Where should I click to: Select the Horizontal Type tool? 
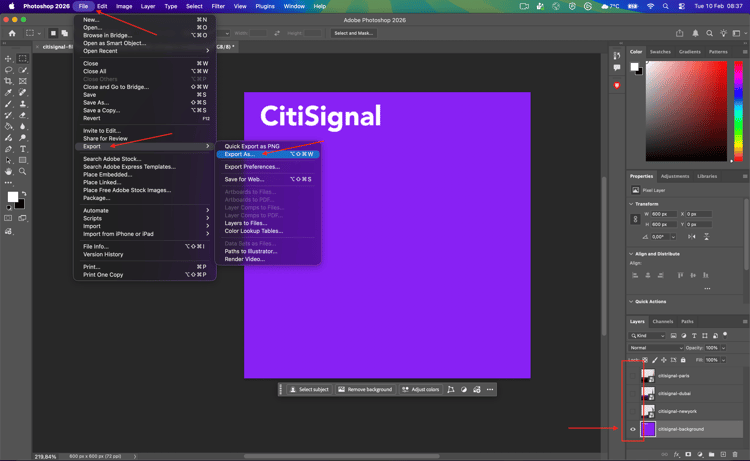(22, 149)
